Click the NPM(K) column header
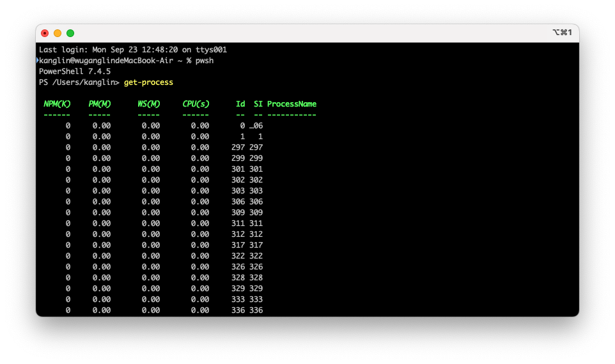 [x=57, y=104]
